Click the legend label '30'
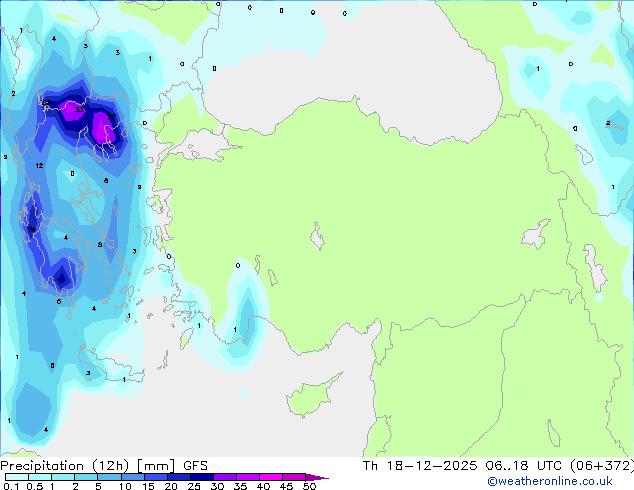Viewport: 634px width, 490px height. tap(217, 486)
